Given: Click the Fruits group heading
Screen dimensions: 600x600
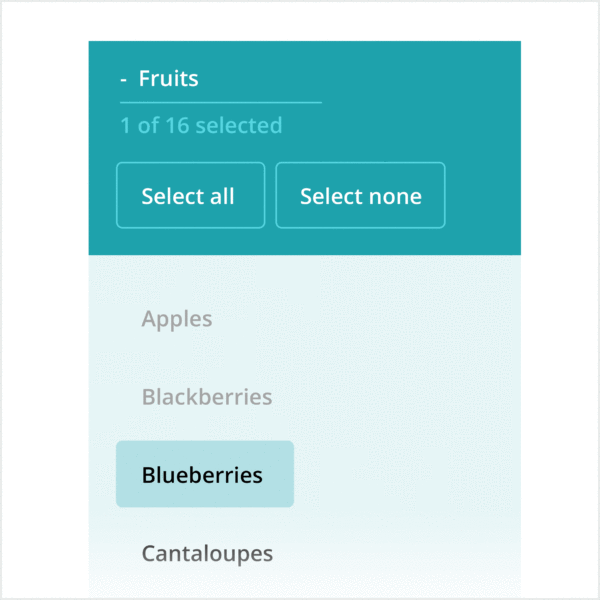Looking at the screenshot, I should pyautogui.click(x=168, y=79).
